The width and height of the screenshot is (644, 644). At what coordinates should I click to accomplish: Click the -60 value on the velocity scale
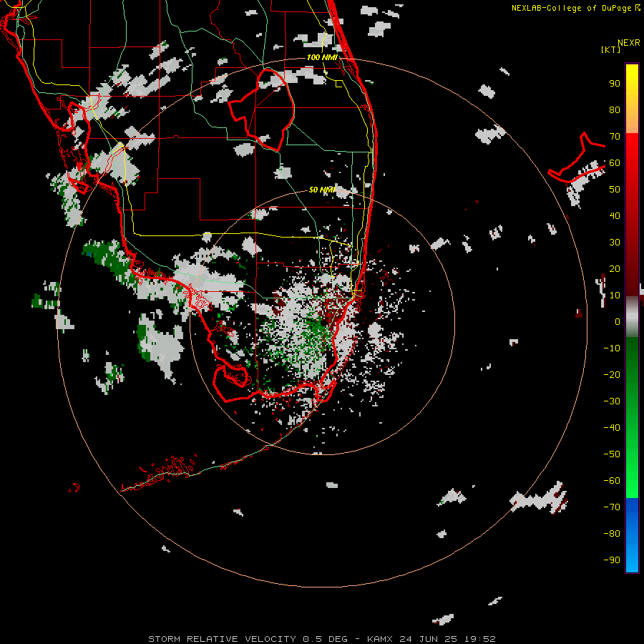click(612, 481)
